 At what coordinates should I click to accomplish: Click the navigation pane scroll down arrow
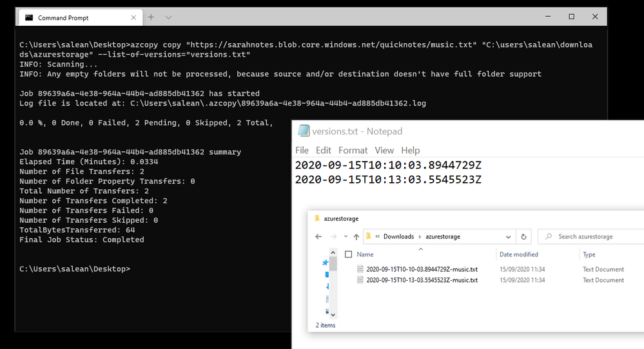click(x=333, y=315)
